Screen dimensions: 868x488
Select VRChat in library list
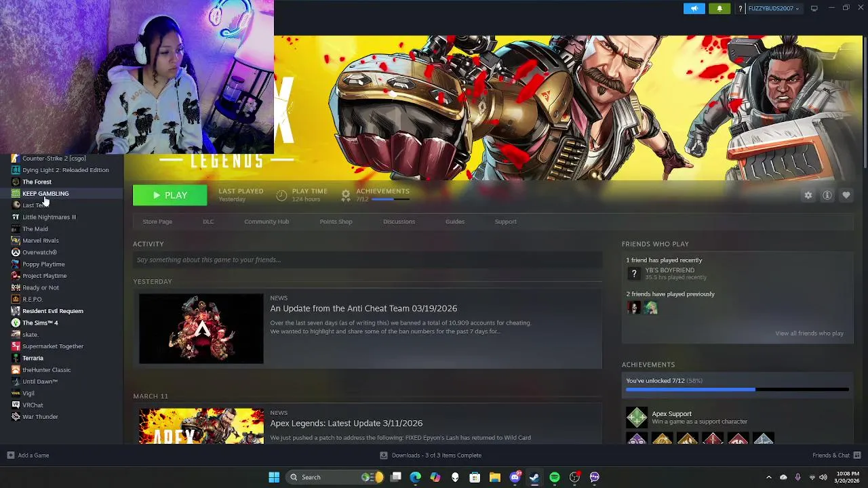pyautogui.click(x=33, y=405)
